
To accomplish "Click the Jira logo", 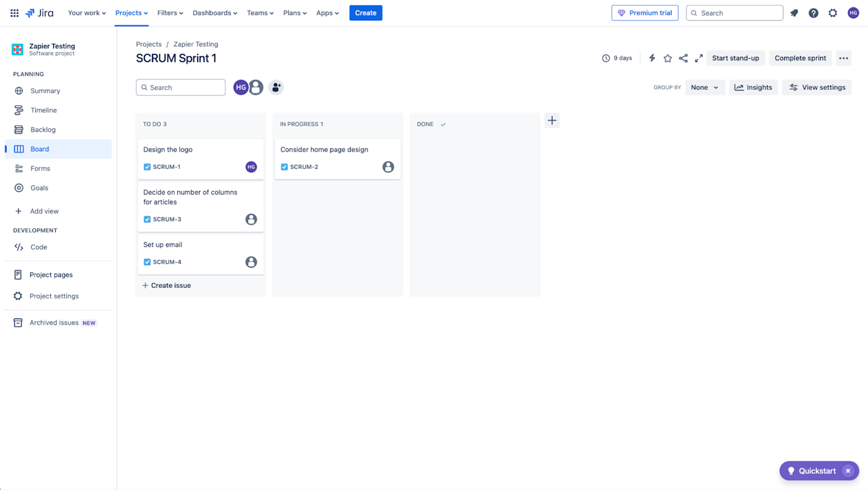I will [x=39, y=13].
